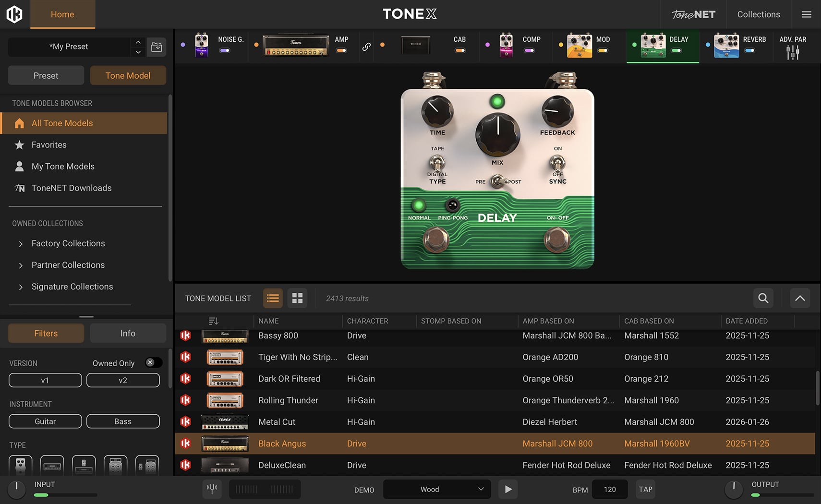
Task: Switch to grid view layout
Action: click(x=297, y=298)
